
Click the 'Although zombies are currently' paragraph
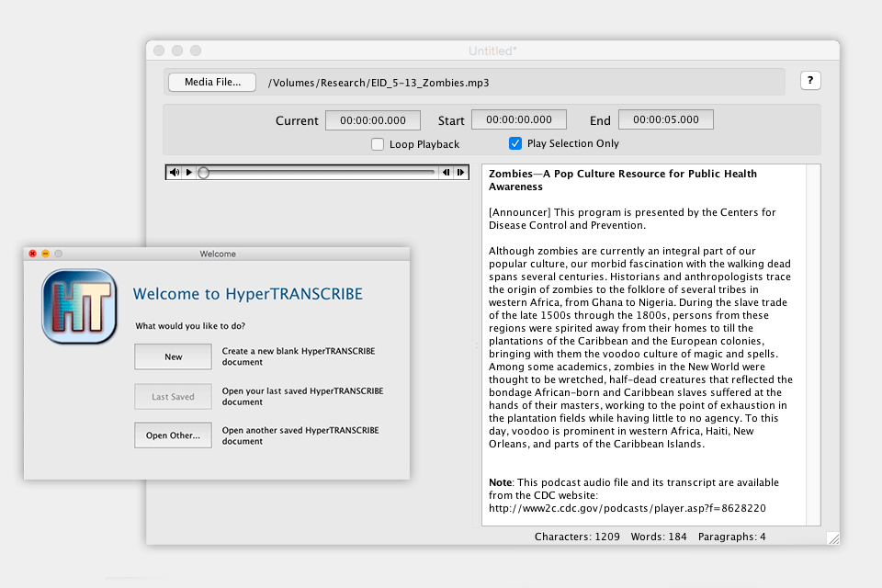640,347
